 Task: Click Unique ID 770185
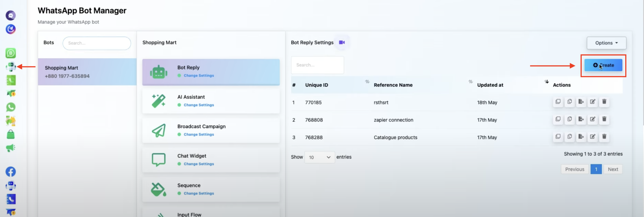[313, 102]
